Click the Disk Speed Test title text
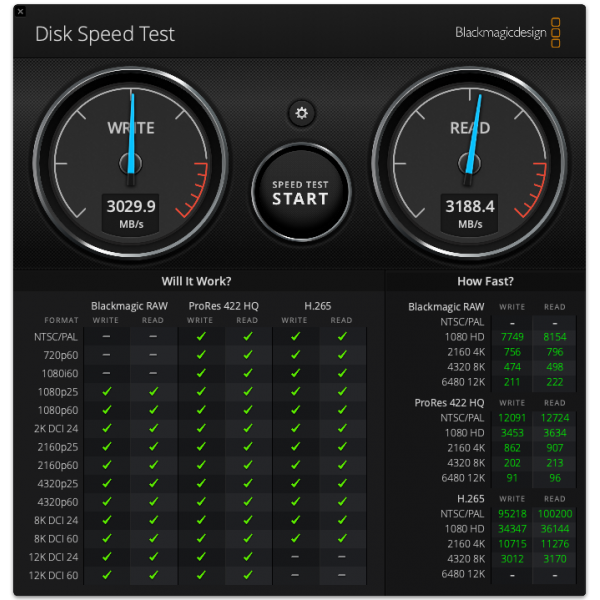The height and width of the screenshot is (600, 600). (x=105, y=34)
